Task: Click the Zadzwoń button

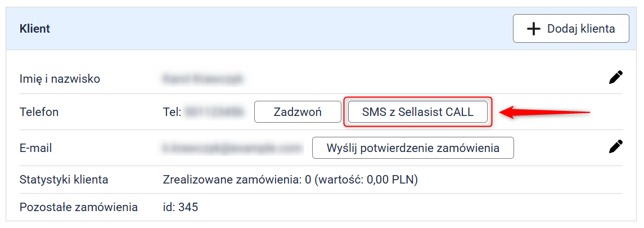Action: (x=298, y=112)
